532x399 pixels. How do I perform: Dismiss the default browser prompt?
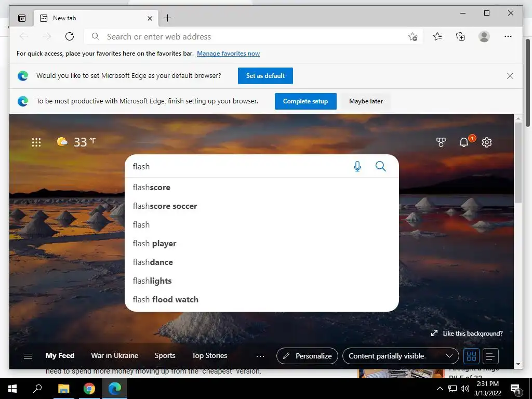[x=510, y=76]
